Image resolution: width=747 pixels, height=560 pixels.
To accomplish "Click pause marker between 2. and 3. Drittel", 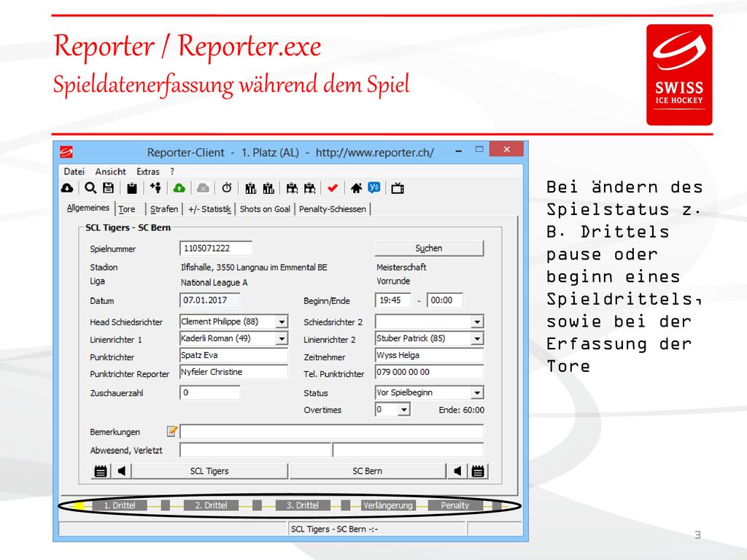I will [x=257, y=505].
